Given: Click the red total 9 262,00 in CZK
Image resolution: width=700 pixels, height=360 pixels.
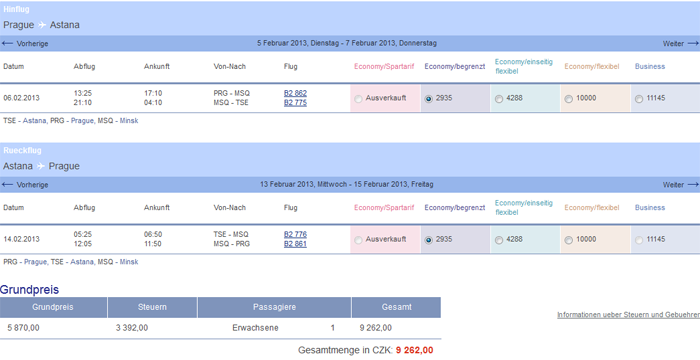Looking at the screenshot, I should [x=414, y=350].
